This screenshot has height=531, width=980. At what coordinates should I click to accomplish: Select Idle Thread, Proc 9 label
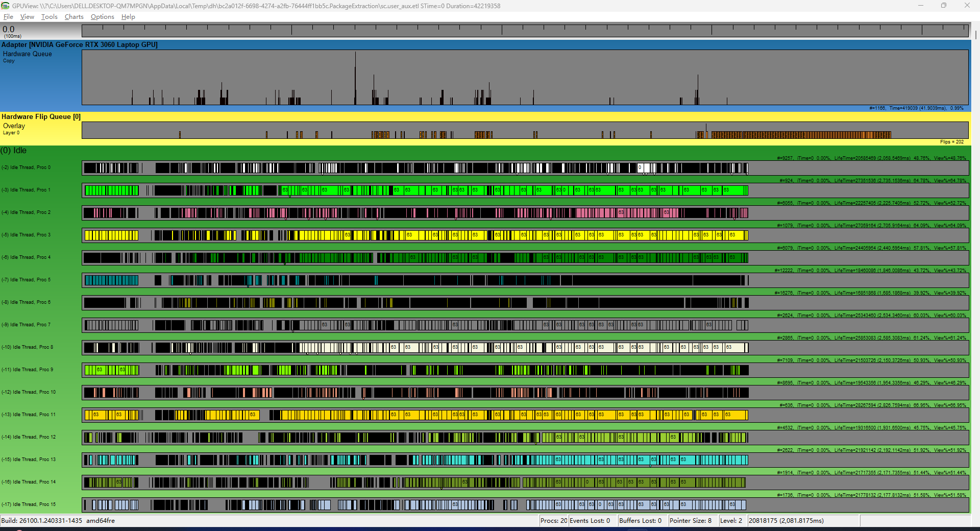pyautogui.click(x=27, y=370)
